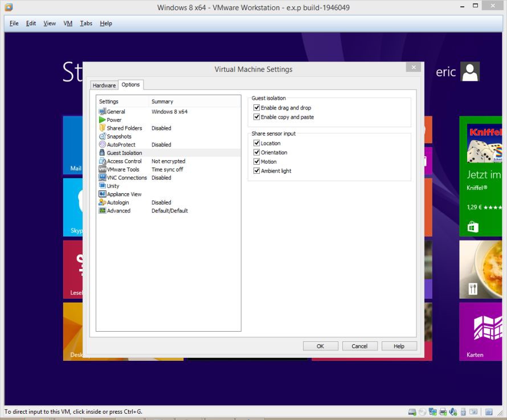Click the 'Not encrypted' summary text
507x420 pixels.
(169, 161)
